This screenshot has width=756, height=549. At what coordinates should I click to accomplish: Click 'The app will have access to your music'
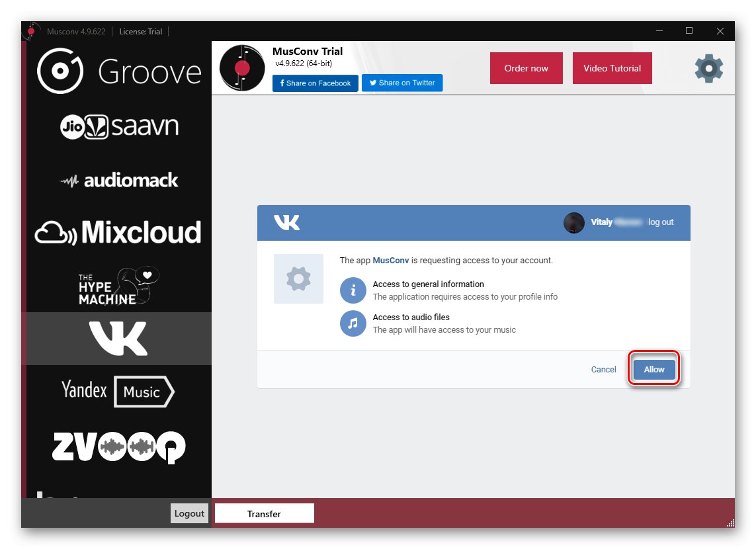[444, 329]
